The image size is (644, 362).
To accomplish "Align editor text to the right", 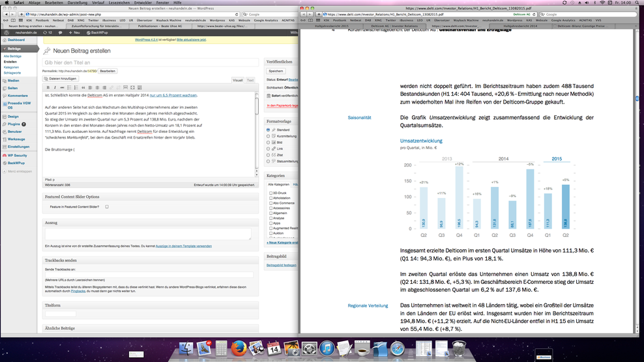I will pyautogui.click(x=104, y=87).
